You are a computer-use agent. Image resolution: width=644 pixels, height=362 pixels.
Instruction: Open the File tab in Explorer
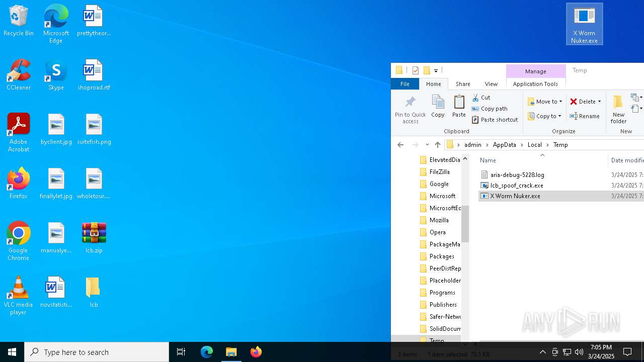[405, 84]
